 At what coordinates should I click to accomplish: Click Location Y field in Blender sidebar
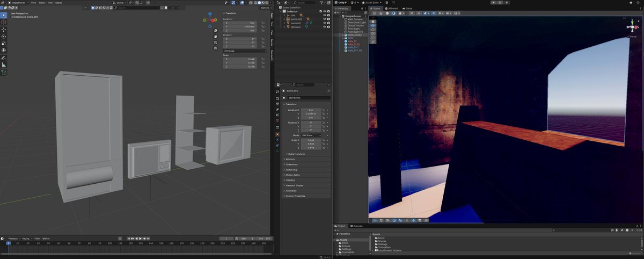tap(241, 27)
